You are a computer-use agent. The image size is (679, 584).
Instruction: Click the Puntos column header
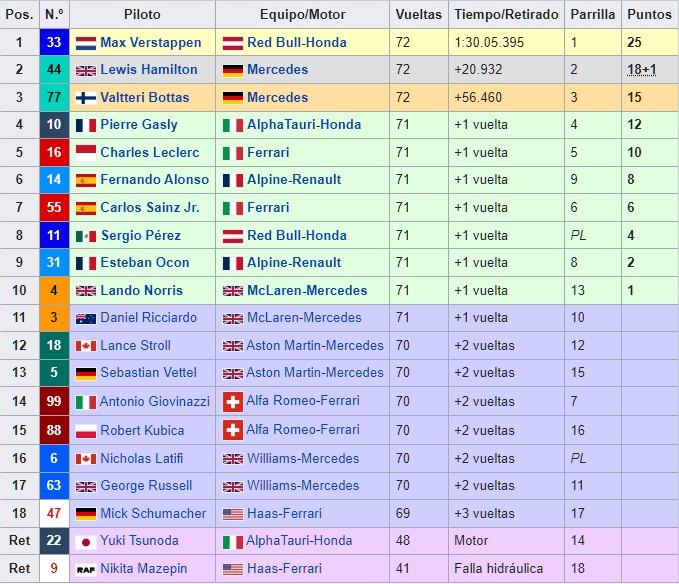(650, 14)
